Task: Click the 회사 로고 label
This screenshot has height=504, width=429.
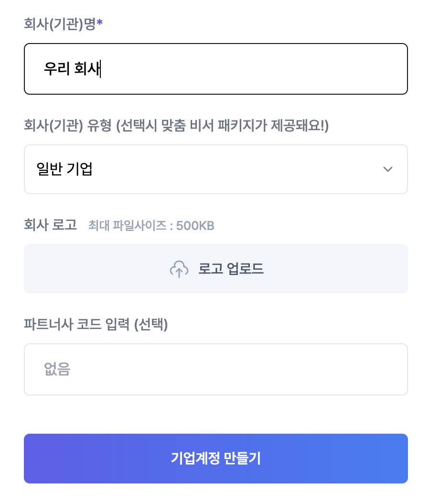Action: coord(51,225)
